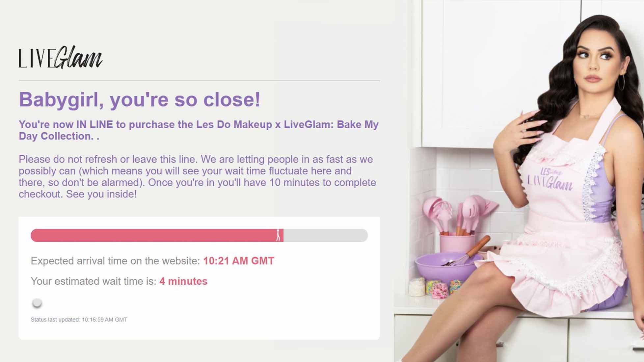Click the hoop earring on the model

621,82
